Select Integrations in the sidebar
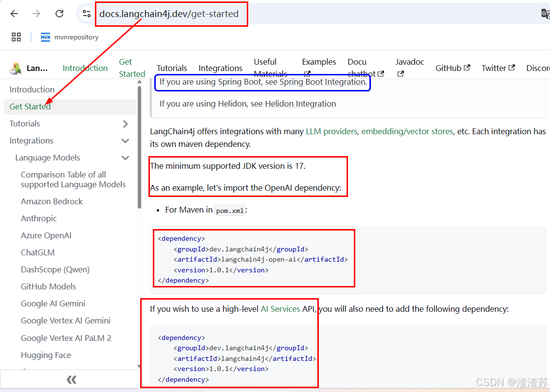This screenshot has height=392, width=550. pyautogui.click(x=32, y=141)
